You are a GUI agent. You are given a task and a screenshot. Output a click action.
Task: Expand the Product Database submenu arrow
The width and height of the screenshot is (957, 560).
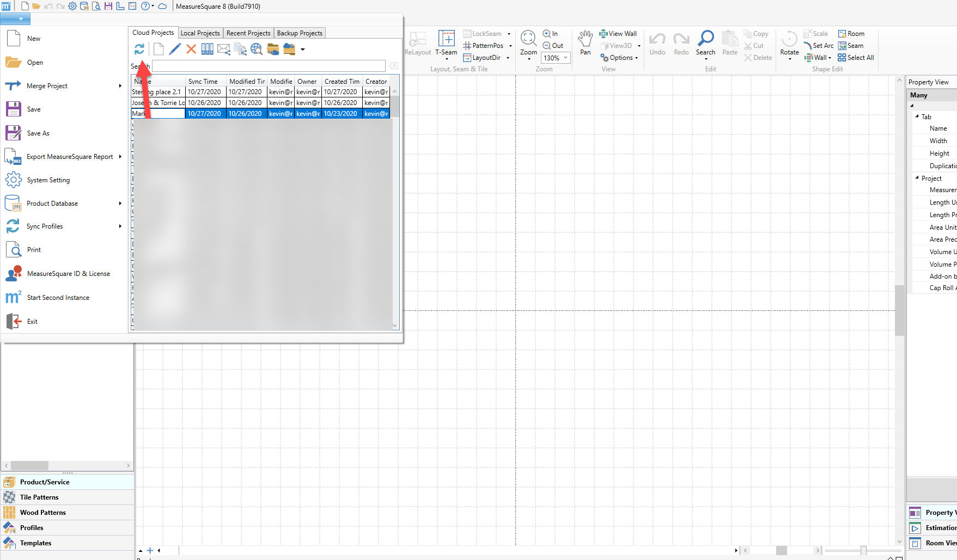coord(120,204)
